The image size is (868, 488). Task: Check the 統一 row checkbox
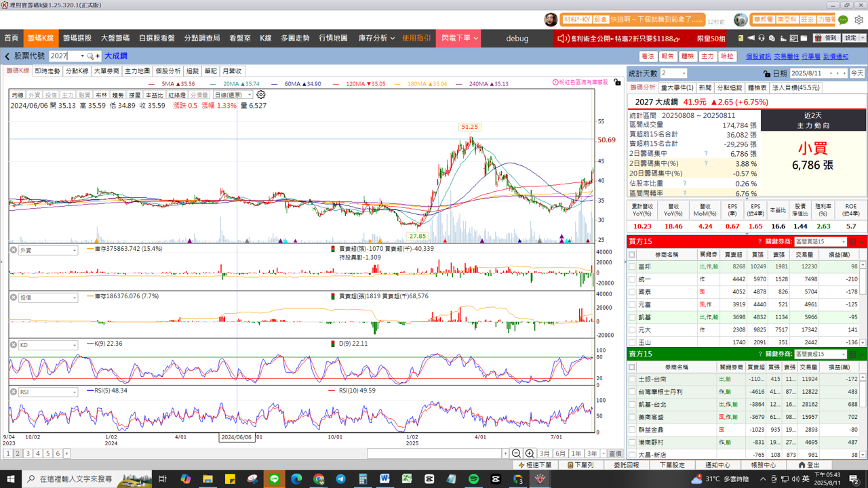[632, 279]
